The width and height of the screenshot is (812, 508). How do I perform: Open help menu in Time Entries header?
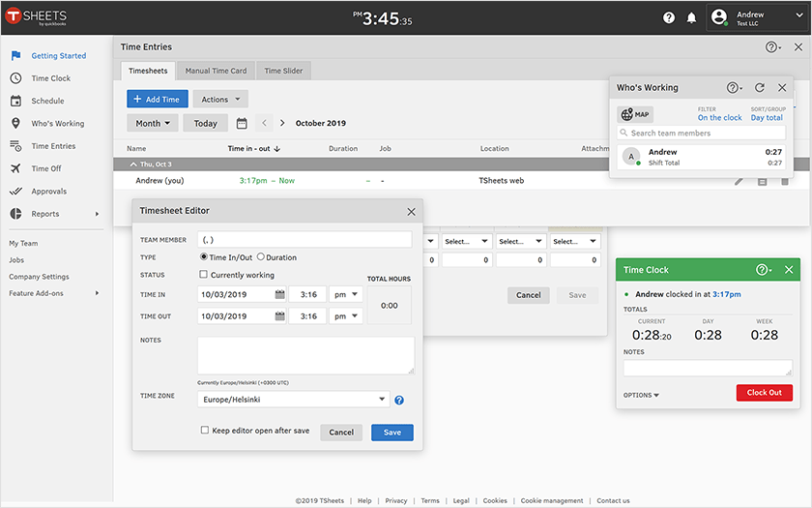[x=773, y=47]
